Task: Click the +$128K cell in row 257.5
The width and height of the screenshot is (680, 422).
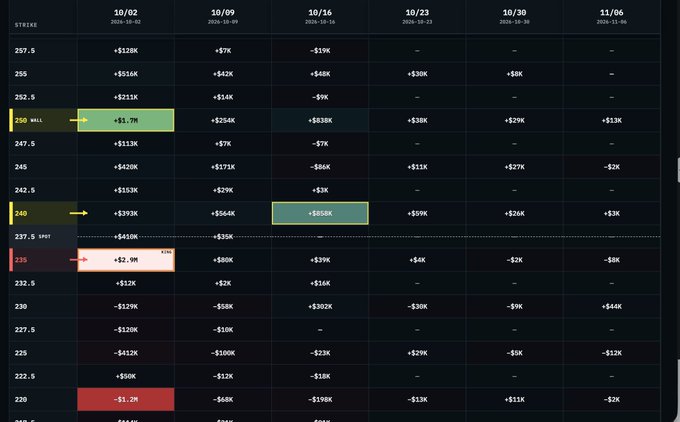Action: (126, 50)
